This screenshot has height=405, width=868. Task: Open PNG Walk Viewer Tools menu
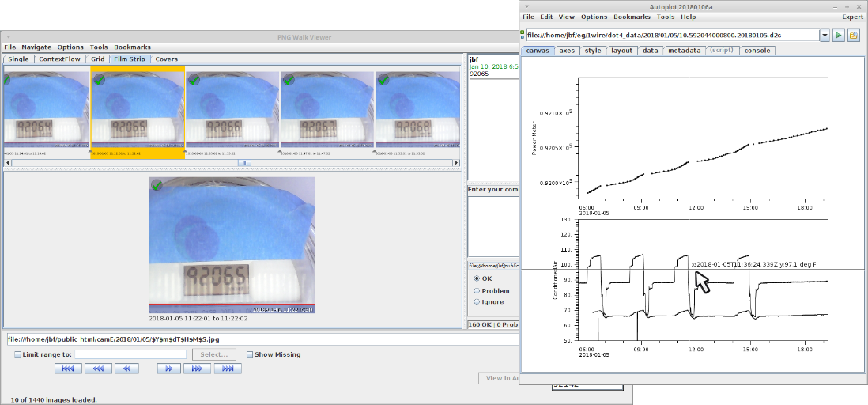(x=99, y=47)
